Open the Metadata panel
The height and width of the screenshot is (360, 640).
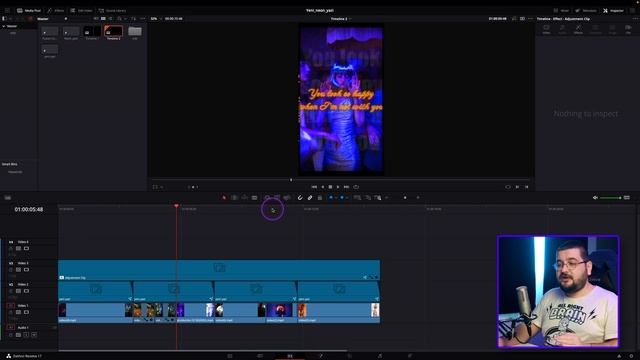tap(586, 10)
